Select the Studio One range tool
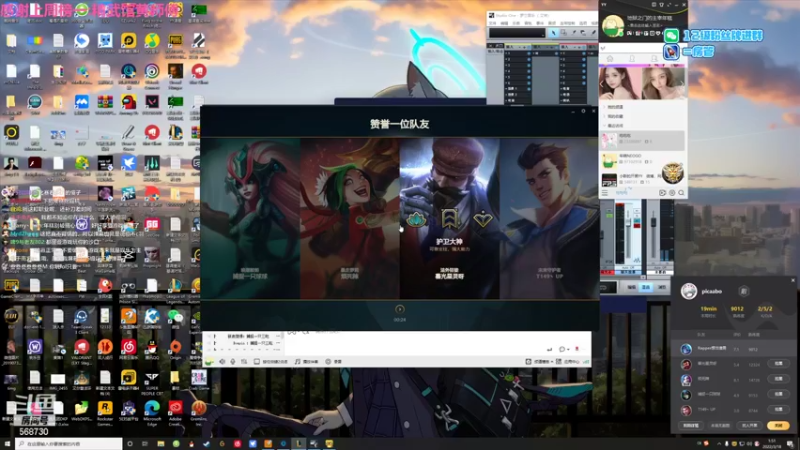Viewport: 800px width, 450px height. [563, 33]
